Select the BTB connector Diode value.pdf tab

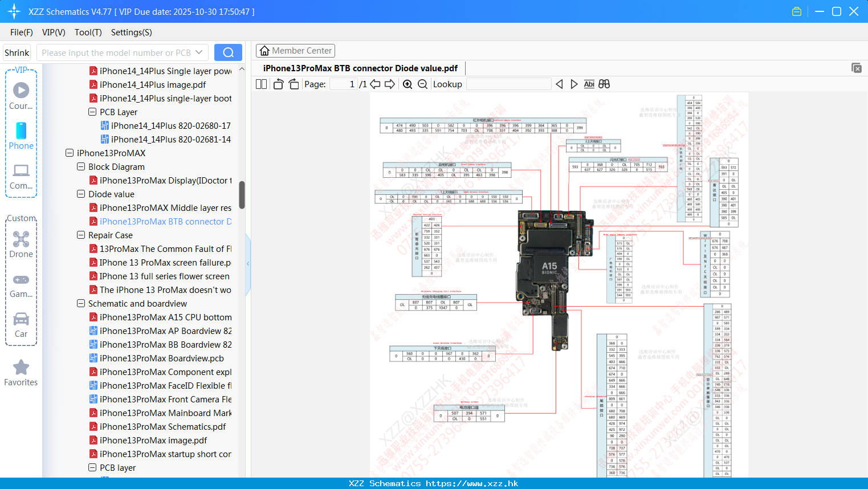click(x=360, y=68)
